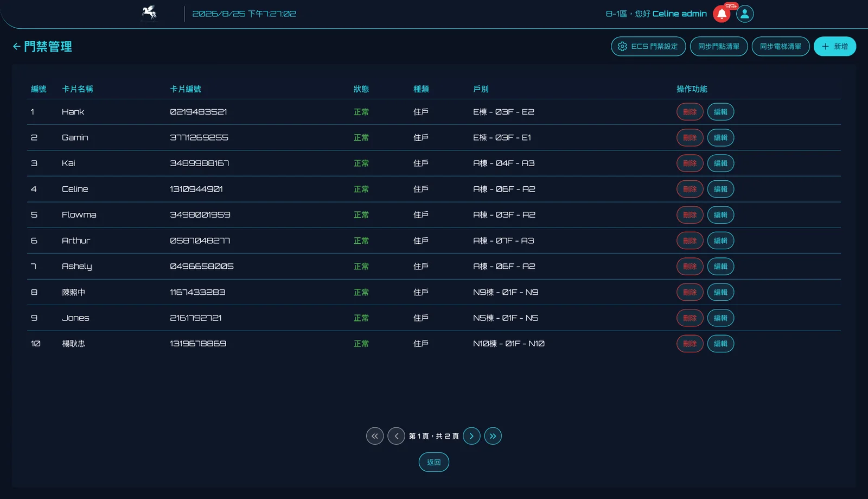The image size is (868, 499).
Task: Jump to the last page
Action: (493, 436)
